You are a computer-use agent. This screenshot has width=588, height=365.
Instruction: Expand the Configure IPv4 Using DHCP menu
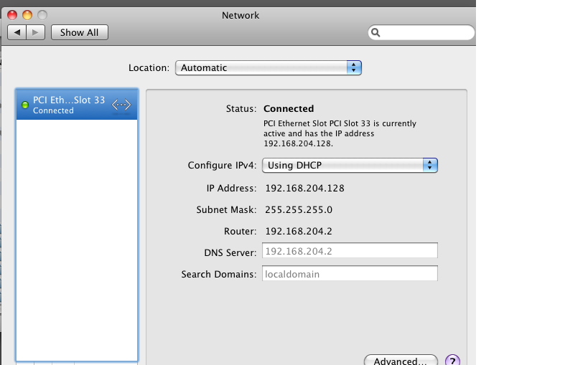click(350, 166)
